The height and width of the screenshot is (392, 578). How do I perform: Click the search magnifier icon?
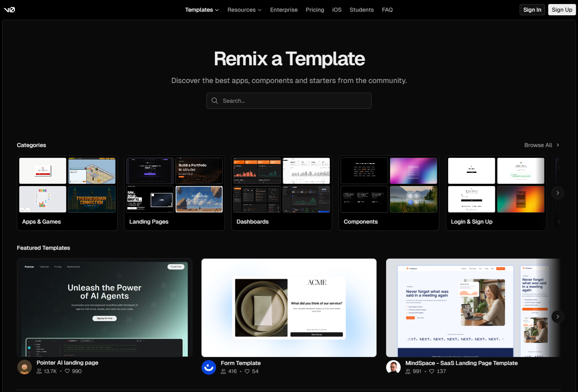(215, 101)
